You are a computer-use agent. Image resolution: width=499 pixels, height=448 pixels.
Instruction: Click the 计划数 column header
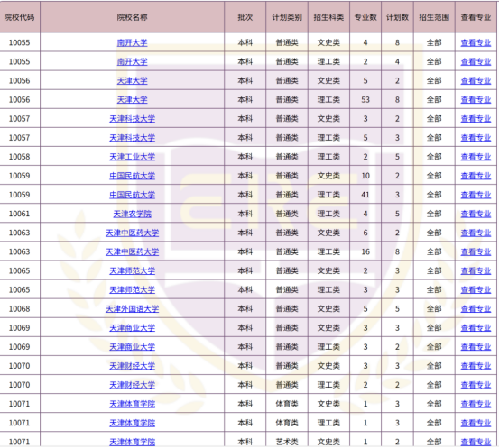pos(397,17)
